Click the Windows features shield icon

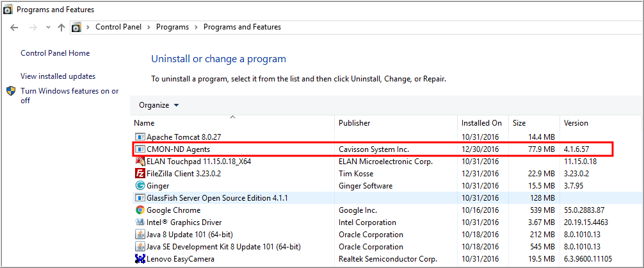coord(11,91)
